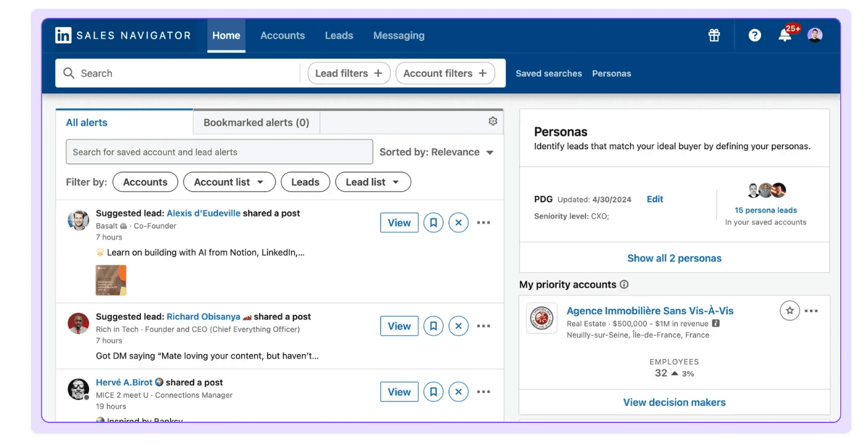Screen dimensions: 868x444
Task: Click Richard Obisanya's profile photo
Action: coord(79,323)
